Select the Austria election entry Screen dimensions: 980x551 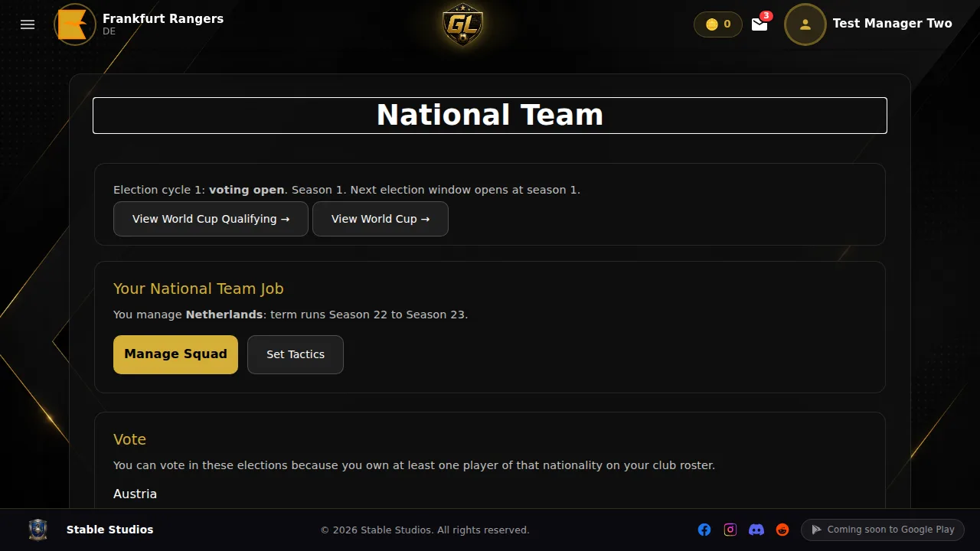(136, 494)
